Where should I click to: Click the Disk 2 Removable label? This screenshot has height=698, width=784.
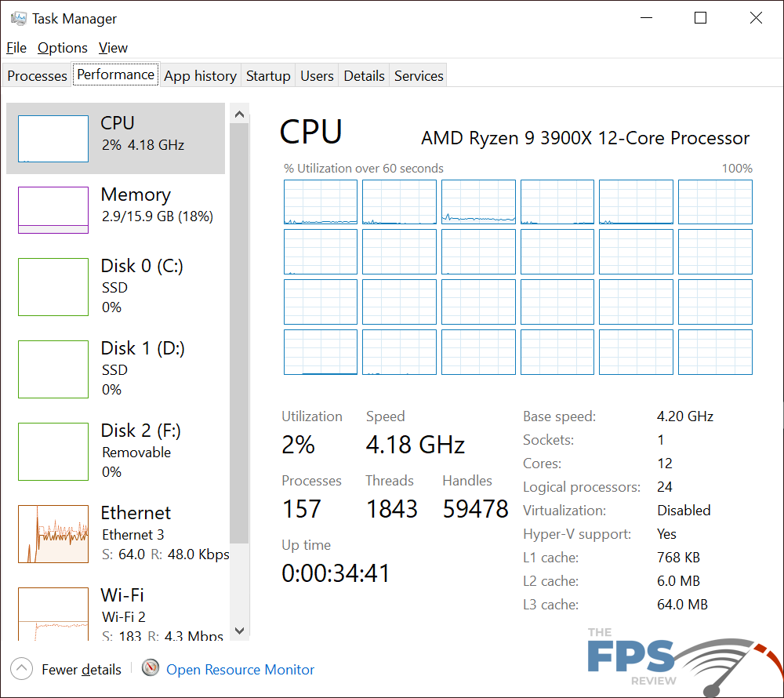(x=136, y=452)
